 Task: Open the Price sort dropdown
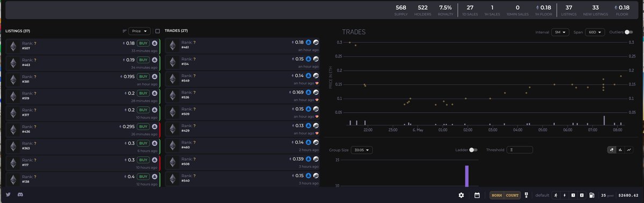pos(140,31)
